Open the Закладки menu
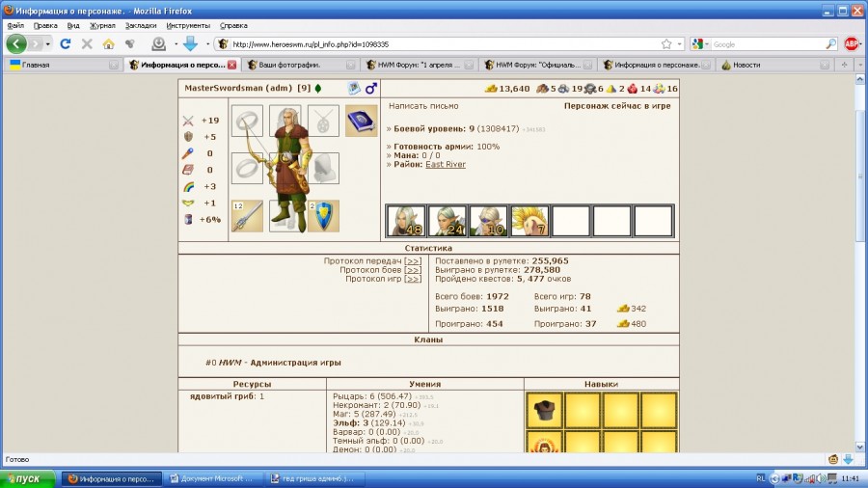This screenshot has width=868, height=488. (141, 25)
